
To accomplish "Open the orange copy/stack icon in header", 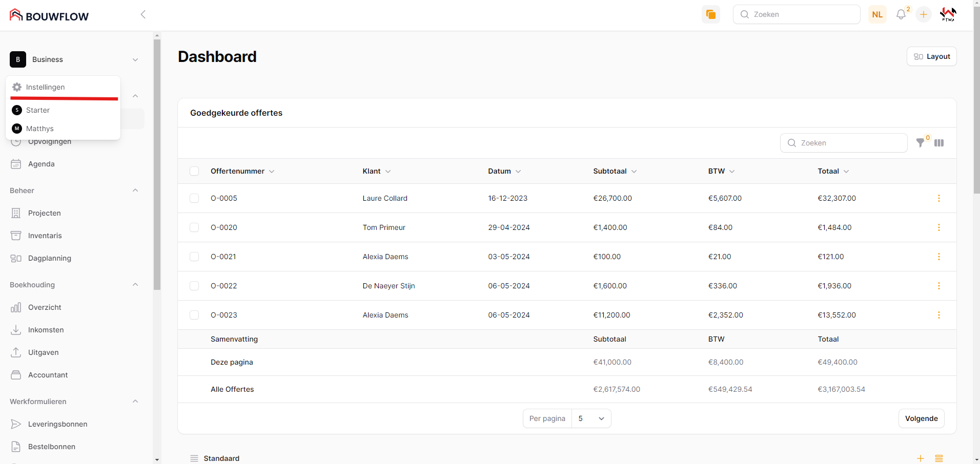I will 710,14.
